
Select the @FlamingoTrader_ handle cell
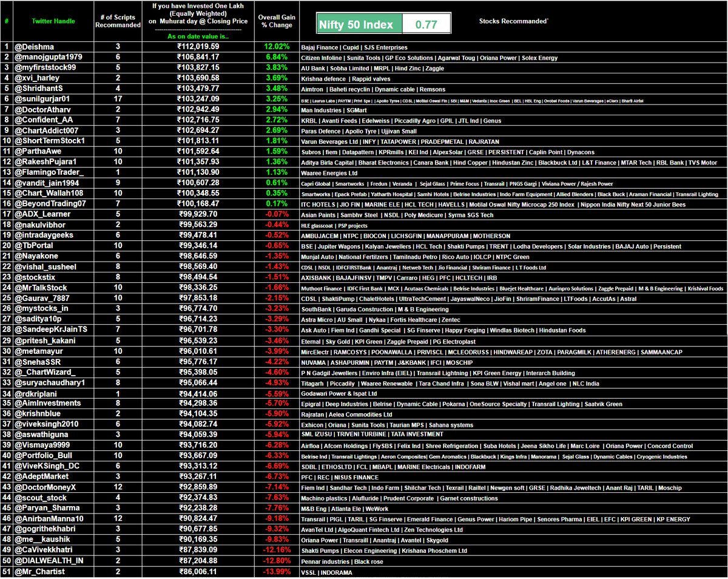pos(53,172)
